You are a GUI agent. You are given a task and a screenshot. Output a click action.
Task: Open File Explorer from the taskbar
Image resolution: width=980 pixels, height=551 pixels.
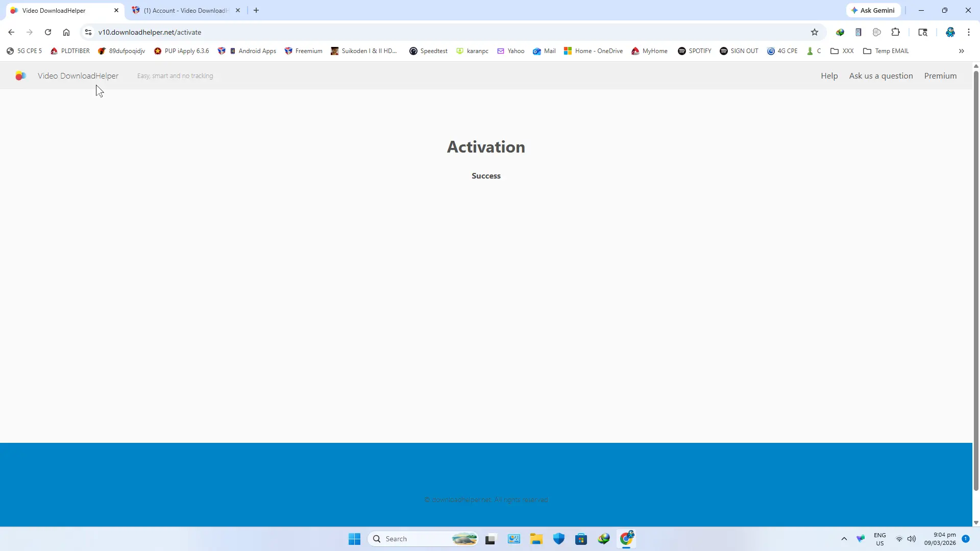pyautogui.click(x=536, y=539)
